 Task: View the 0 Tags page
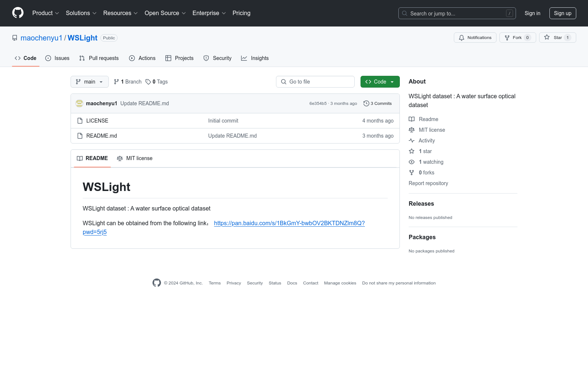coord(157,82)
